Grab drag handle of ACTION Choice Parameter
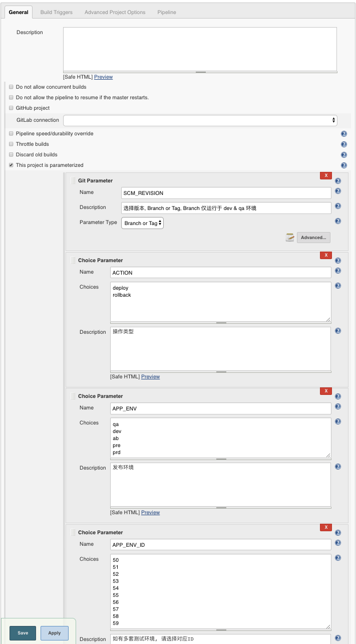The height and width of the screenshot is (644, 356). pos(73,260)
